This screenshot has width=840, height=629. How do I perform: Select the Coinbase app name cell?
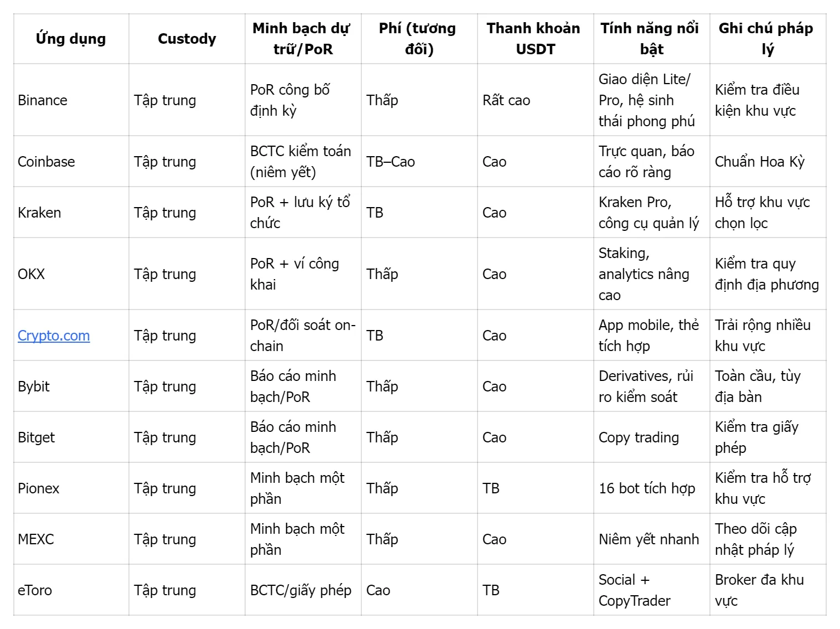(46, 162)
